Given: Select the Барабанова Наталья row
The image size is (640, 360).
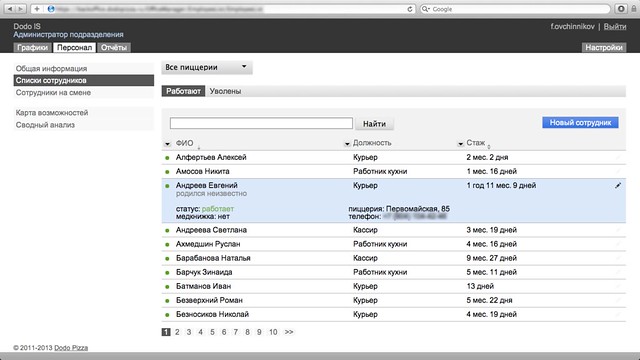Looking at the screenshot, I should 393,258.
